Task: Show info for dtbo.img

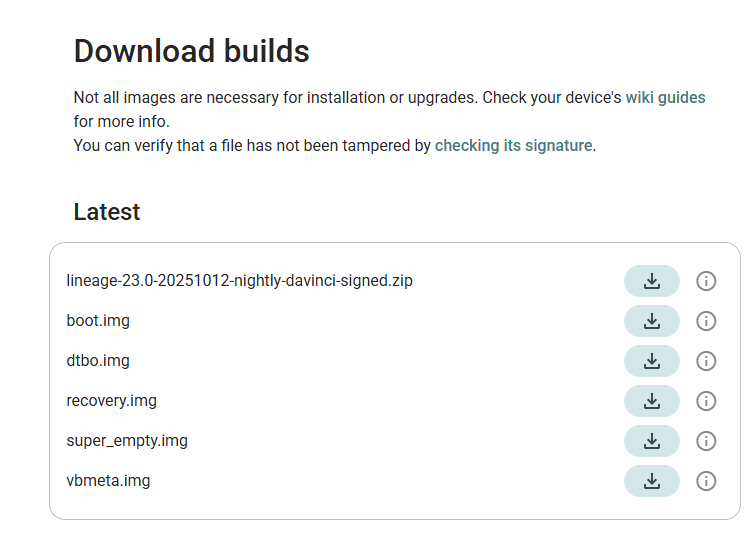Action: tap(706, 361)
